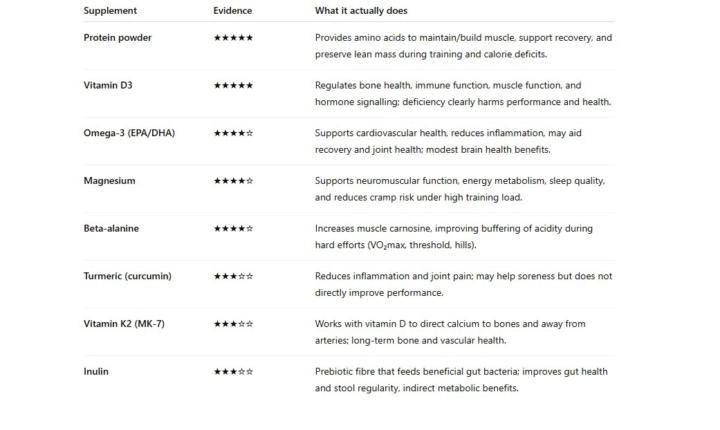Image resolution: width=720 pixels, height=430 pixels.
Task: Click Omega-3's evidence star rating
Action: (233, 134)
